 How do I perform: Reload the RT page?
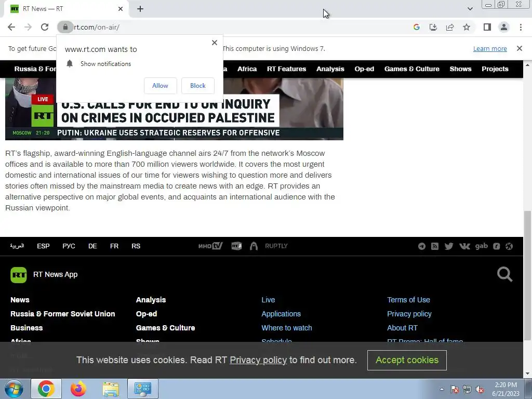click(45, 27)
